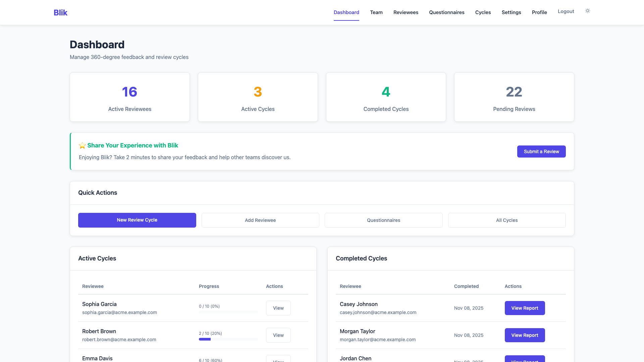Screen dimensions: 644x362
Task: Switch to the Team tab
Action: 376,12
